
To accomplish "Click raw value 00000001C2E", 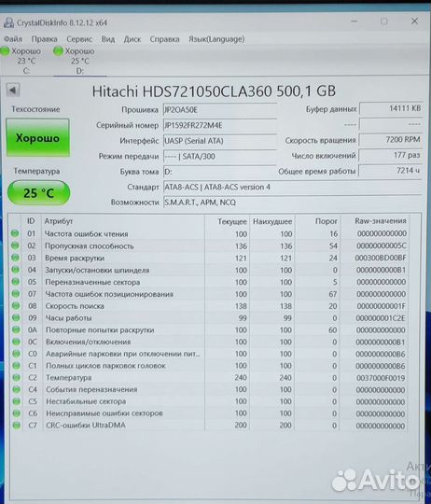I will [x=381, y=318].
